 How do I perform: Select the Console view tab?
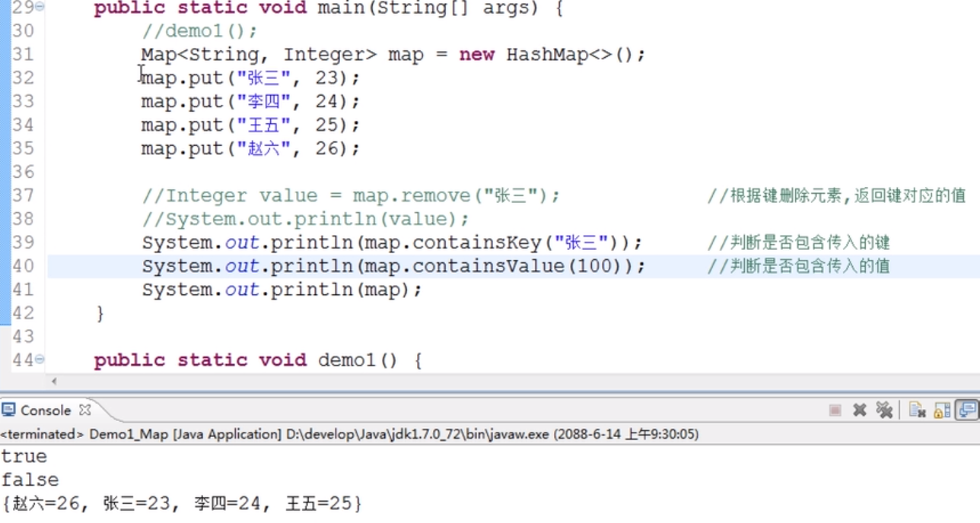46,410
